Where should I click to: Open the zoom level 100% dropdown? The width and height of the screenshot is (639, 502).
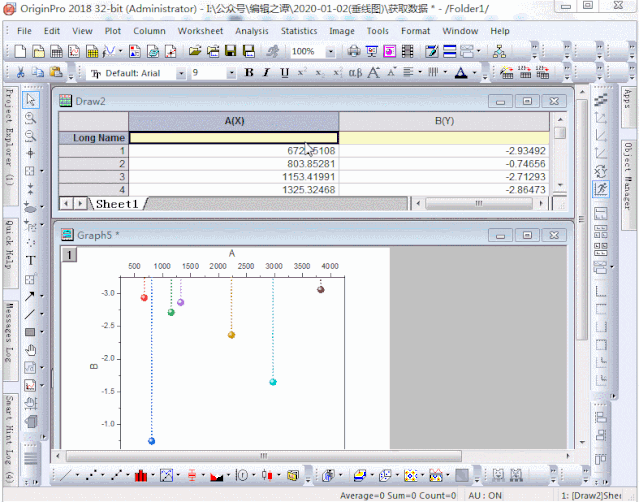pos(330,51)
